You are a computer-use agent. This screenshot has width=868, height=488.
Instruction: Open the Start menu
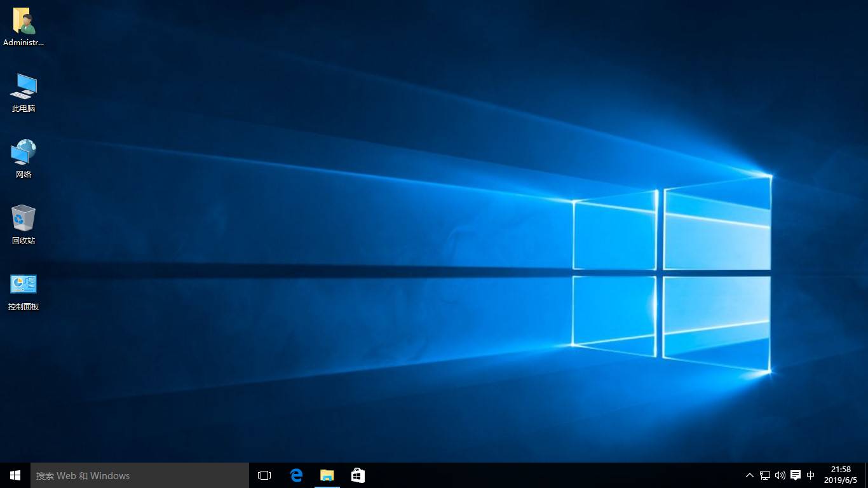click(15, 475)
